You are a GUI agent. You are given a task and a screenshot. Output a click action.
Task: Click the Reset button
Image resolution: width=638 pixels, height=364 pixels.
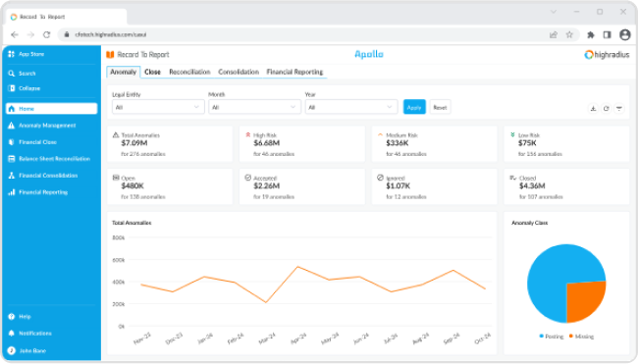pos(441,107)
